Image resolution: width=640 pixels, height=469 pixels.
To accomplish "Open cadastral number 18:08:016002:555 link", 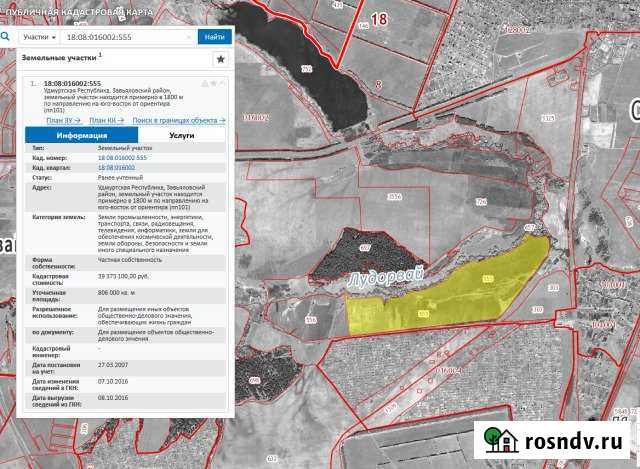I will [x=122, y=158].
